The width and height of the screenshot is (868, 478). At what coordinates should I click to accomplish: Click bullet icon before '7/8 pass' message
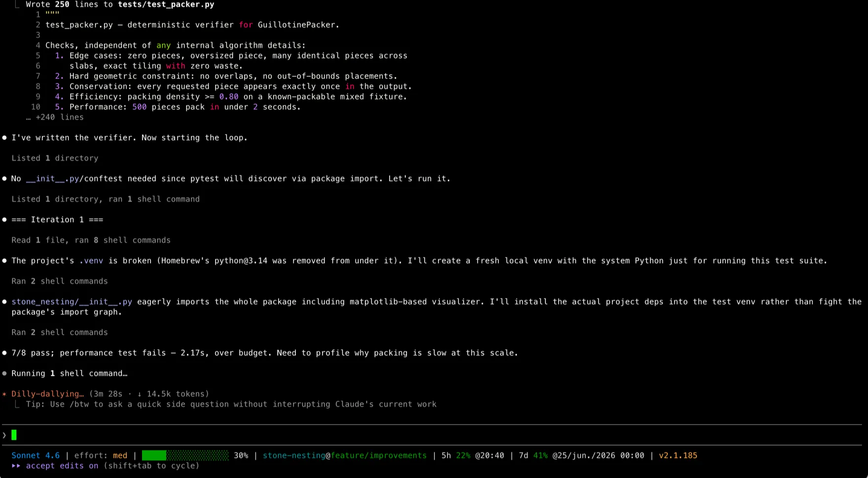click(4, 353)
